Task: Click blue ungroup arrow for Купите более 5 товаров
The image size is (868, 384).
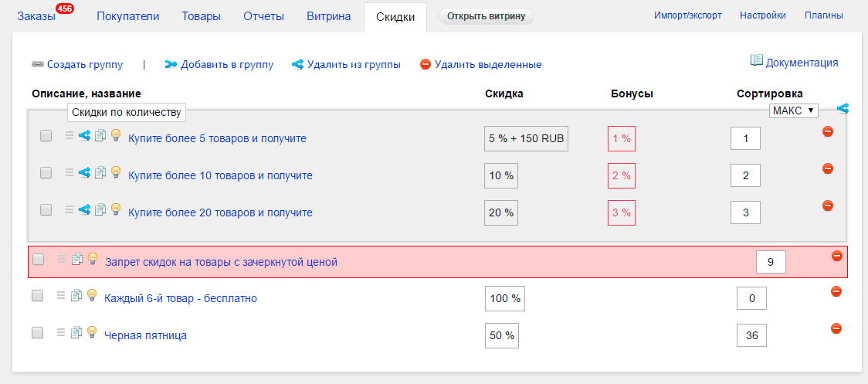Action: [84, 134]
